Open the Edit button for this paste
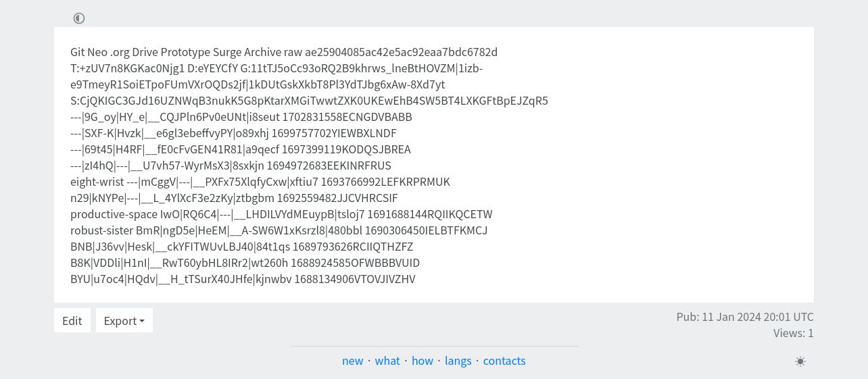868x379 pixels. 72,320
